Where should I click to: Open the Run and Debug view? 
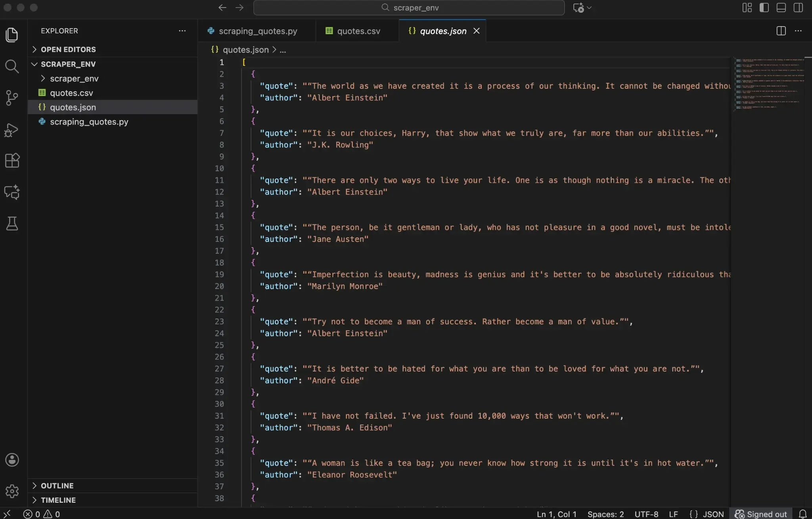click(12, 129)
